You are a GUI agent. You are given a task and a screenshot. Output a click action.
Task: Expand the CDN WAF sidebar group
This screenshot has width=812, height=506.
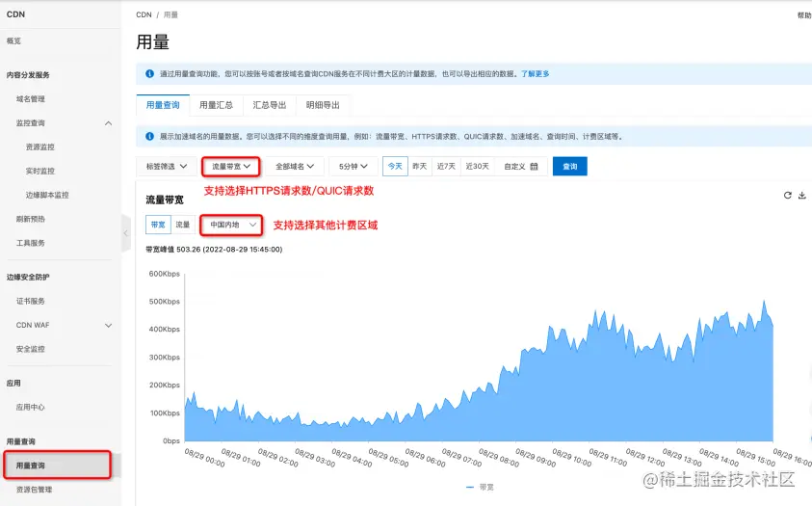tap(108, 325)
